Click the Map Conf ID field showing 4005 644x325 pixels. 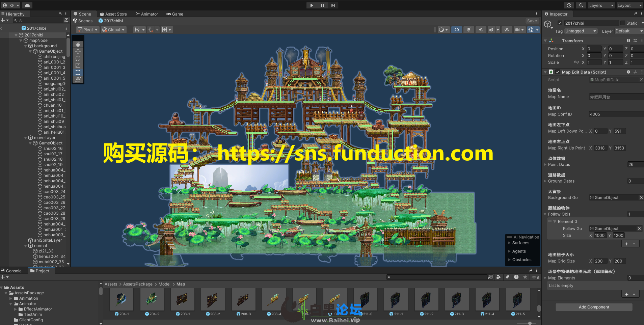pyautogui.click(x=616, y=114)
